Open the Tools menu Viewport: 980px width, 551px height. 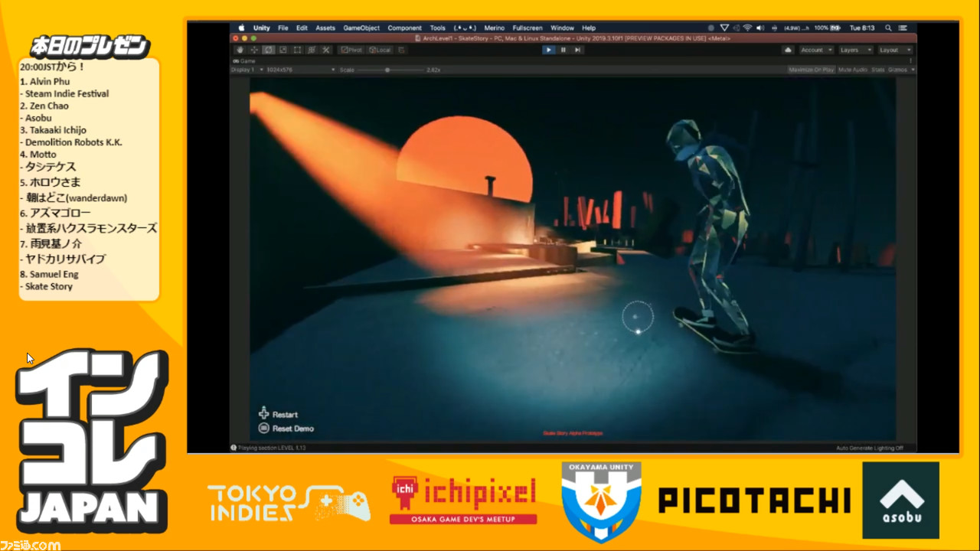point(438,28)
